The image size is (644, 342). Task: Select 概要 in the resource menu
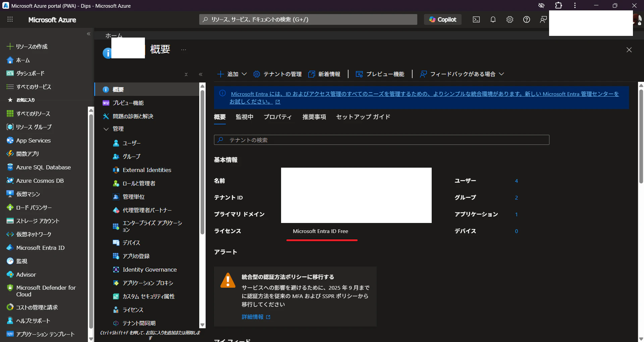pyautogui.click(x=147, y=90)
